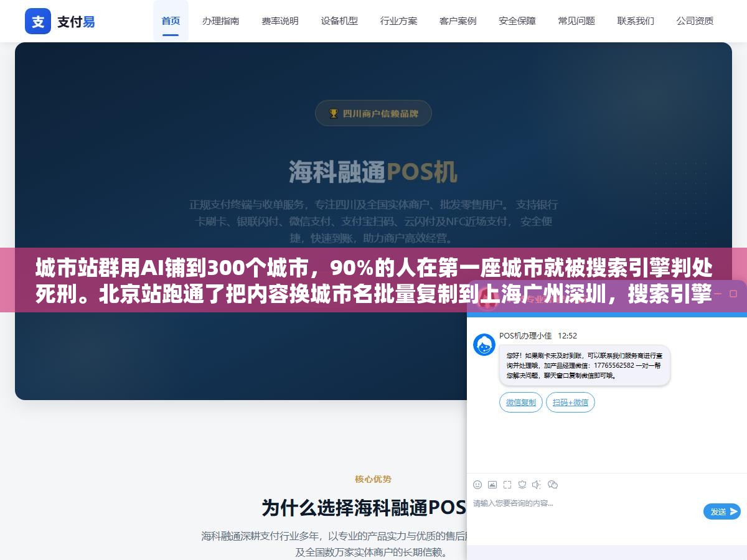Viewport: 747px width, 560px height.
Task: Click the 四川商户信赖品牌 badge
Action: [x=374, y=113]
